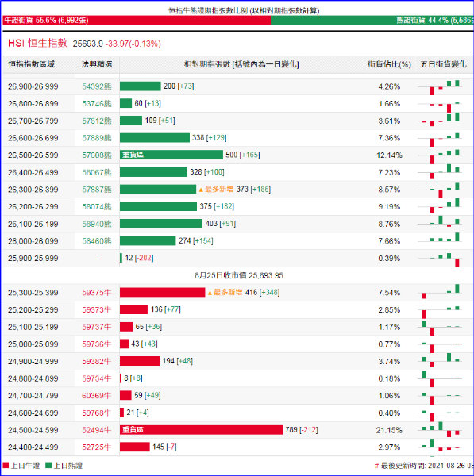
Task: Click the green 上日熊證 legend swatch
Action: [48, 466]
